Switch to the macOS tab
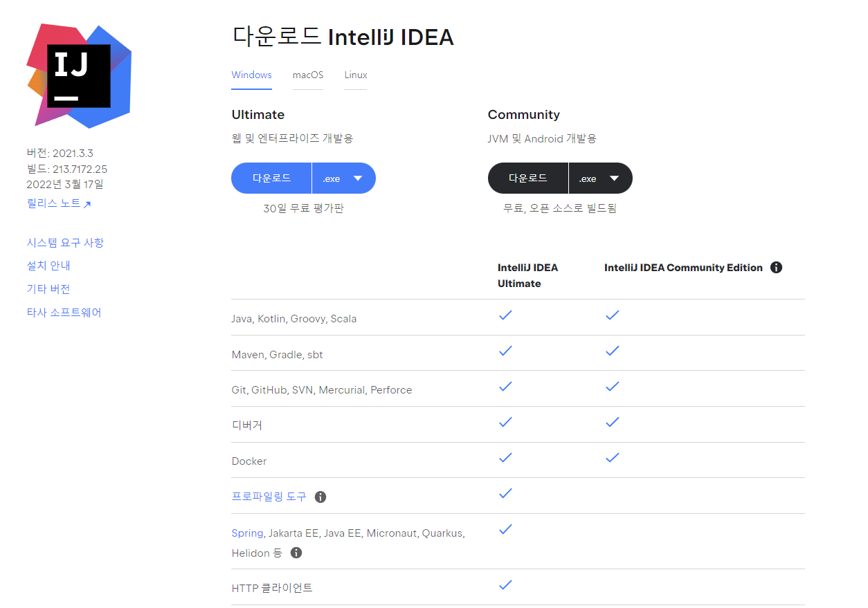 click(x=308, y=75)
